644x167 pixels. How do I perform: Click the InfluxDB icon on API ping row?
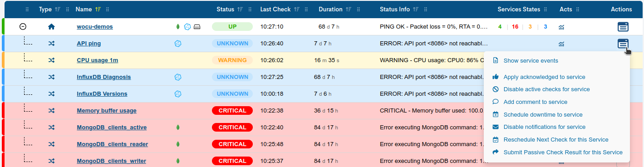coord(178,44)
